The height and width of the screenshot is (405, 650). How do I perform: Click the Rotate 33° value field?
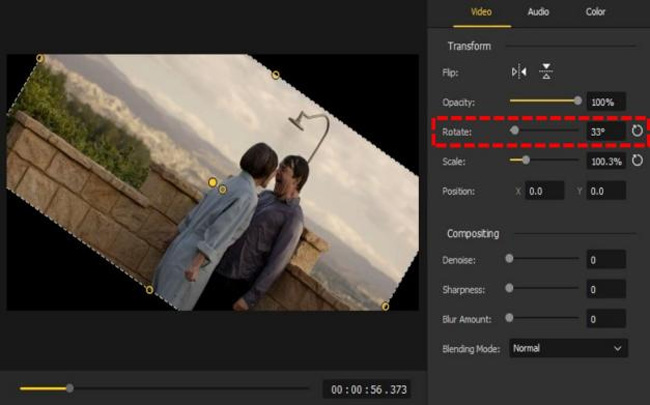(606, 132)
